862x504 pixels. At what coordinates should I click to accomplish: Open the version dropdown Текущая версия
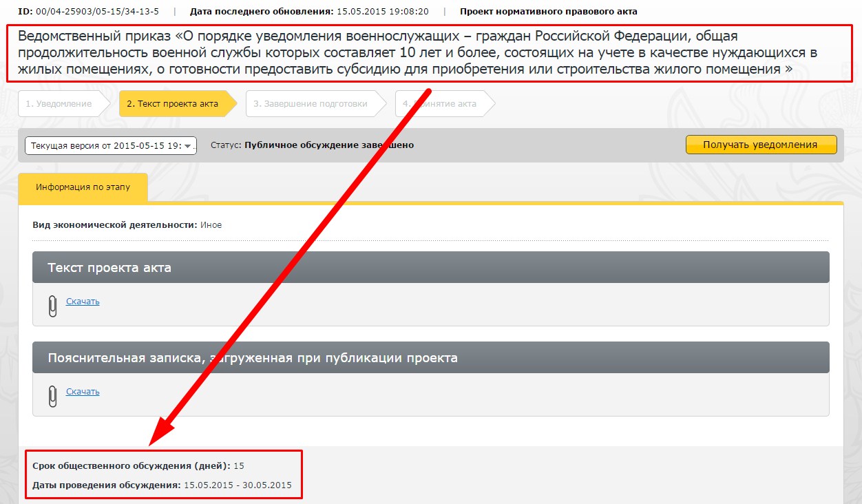coord(111,145)
